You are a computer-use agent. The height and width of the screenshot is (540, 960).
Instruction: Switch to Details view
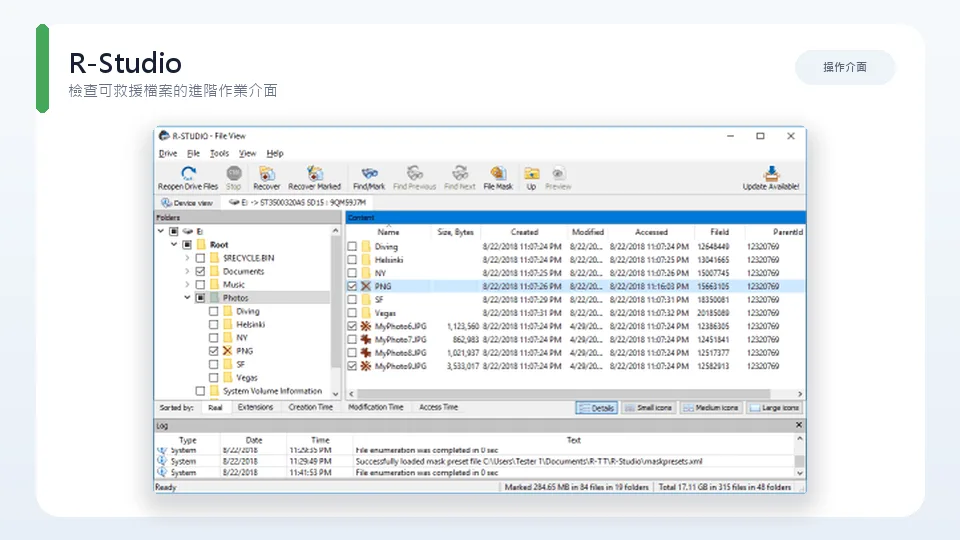(596, 408)
